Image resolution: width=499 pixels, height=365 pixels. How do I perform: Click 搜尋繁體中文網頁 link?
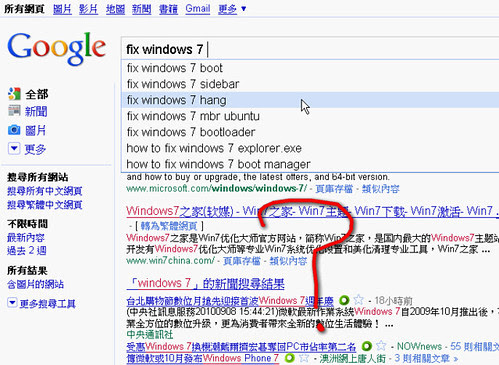45,205
